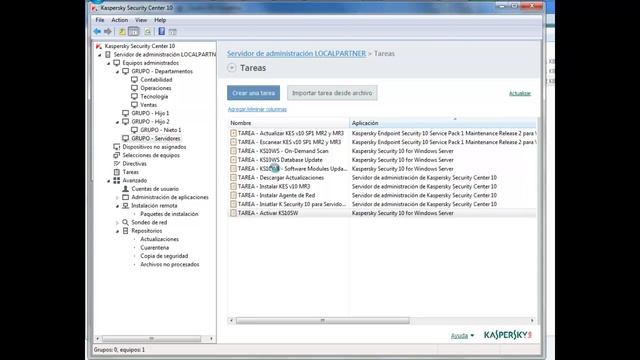Open the Ayuda dropdown

[x=462, y=336]
